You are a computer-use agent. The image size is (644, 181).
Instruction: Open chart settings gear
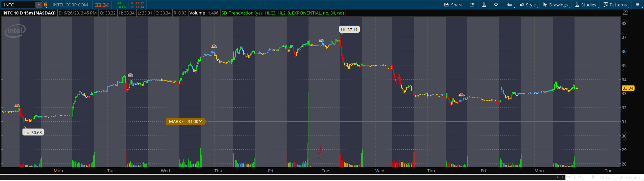[496, 5]
